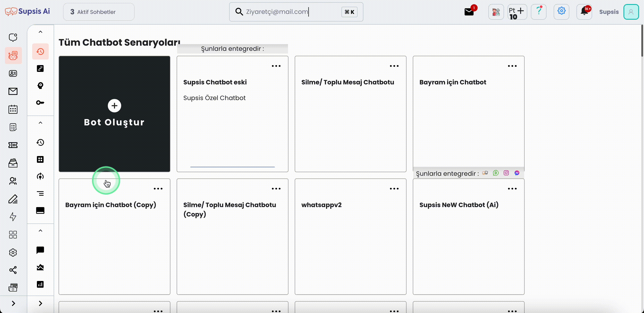Image resolution: width=644 pixels, height=313 pixels.
Task: Open the AI head brain icon
Action: click(x=40, y=86)
